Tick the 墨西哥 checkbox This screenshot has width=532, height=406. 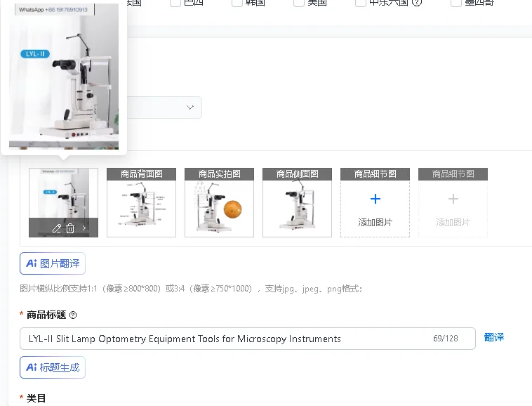pyautogui.click(x=456, y=2)
